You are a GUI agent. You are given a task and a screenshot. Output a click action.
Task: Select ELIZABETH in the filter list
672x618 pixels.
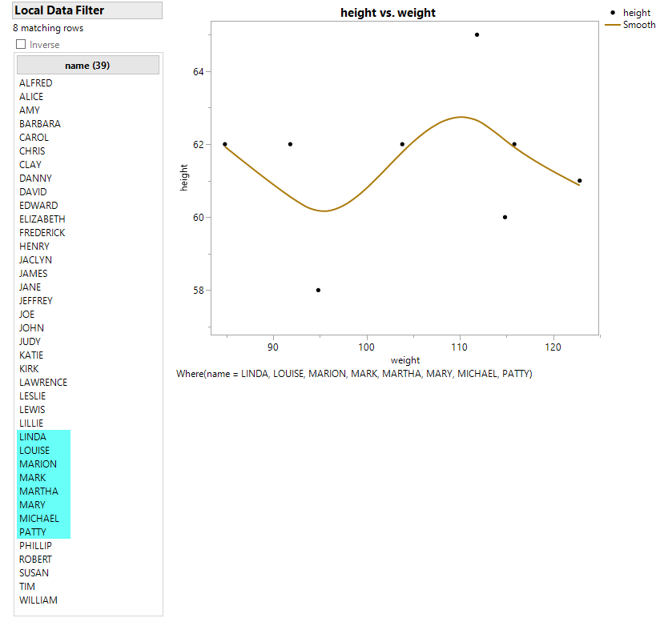(x=42, y=219)
